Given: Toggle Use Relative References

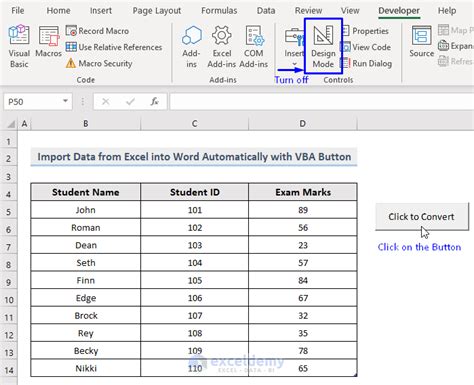Looking at the screenshot, I should (114, 47).
